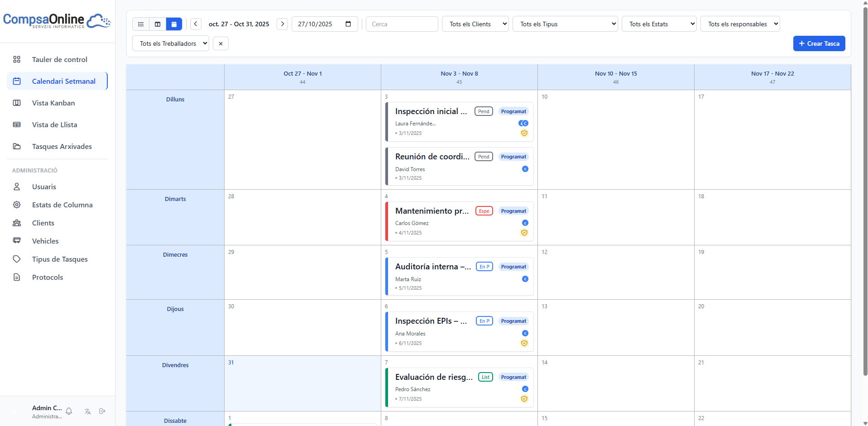Click the Clients group icon
Viewport: 868px width, 426px height.
[17, 223]
